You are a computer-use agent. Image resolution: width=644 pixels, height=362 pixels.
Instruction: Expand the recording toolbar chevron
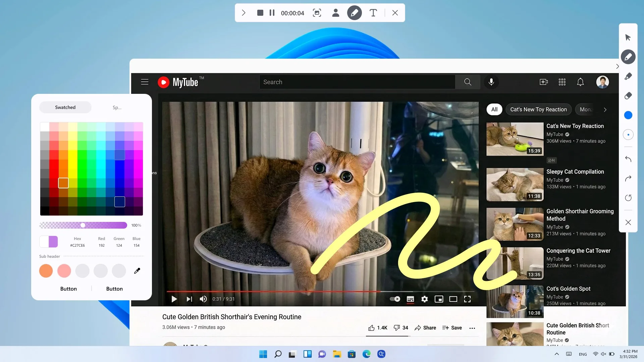[244, 13]
